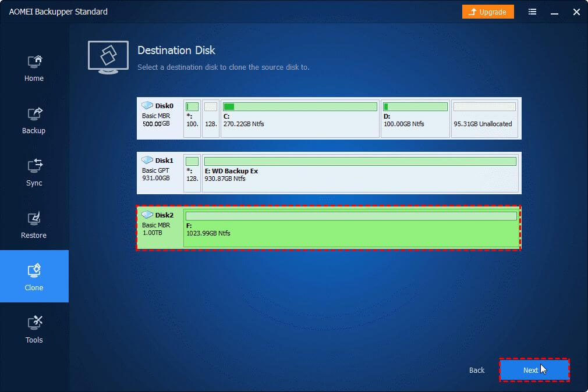Go Back to the previous step
Screen dimensions: 588x392
coord(477,370)
